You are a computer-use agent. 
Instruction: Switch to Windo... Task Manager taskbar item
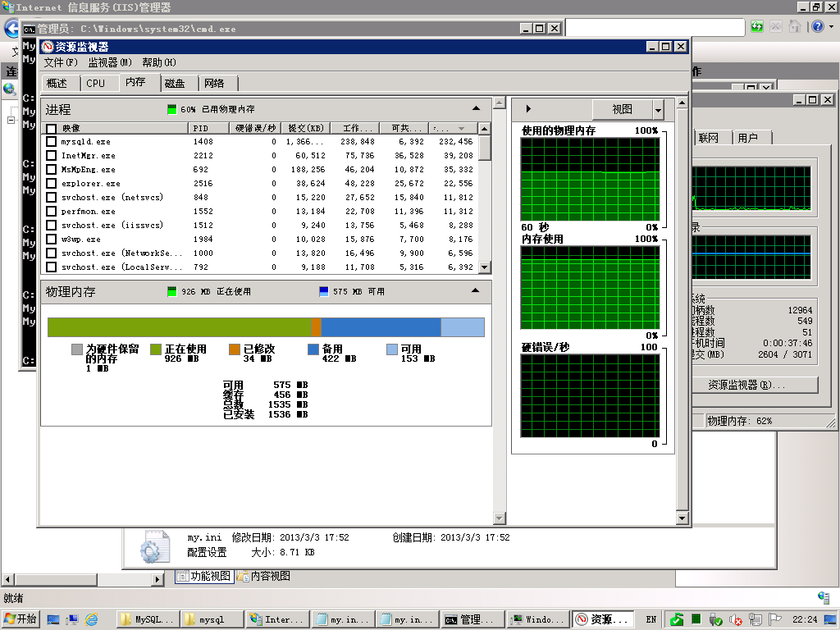point(537,620)
